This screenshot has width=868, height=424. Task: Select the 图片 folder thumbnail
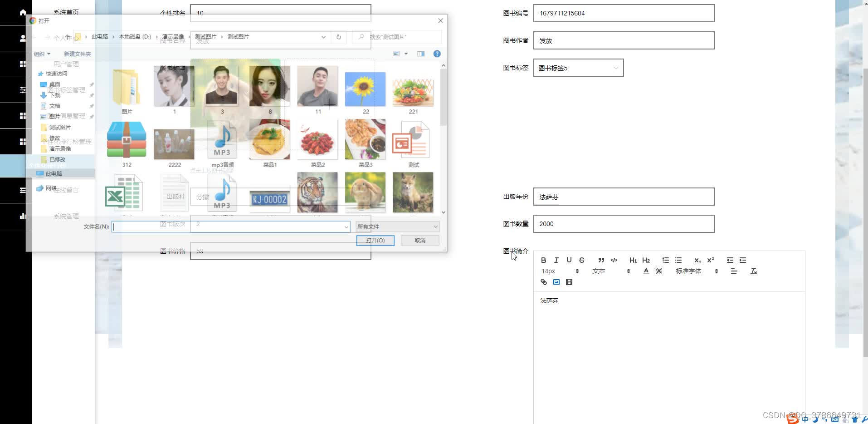pyautogui.click(x=127, y=90)
